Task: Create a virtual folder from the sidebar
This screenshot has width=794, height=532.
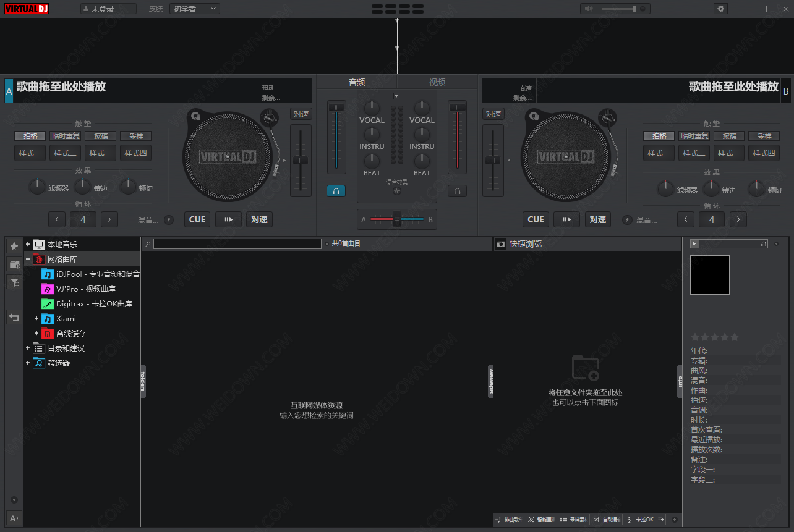Action: [x=14, y=264]
